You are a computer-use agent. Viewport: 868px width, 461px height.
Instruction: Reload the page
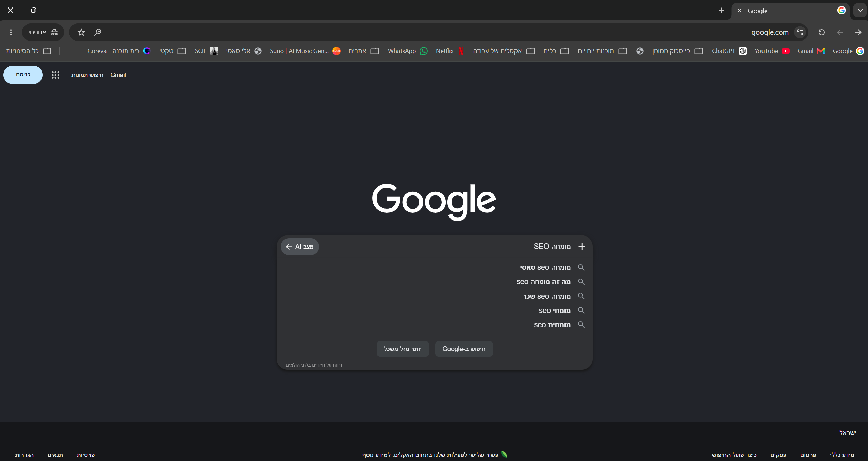tap(821, 32)
